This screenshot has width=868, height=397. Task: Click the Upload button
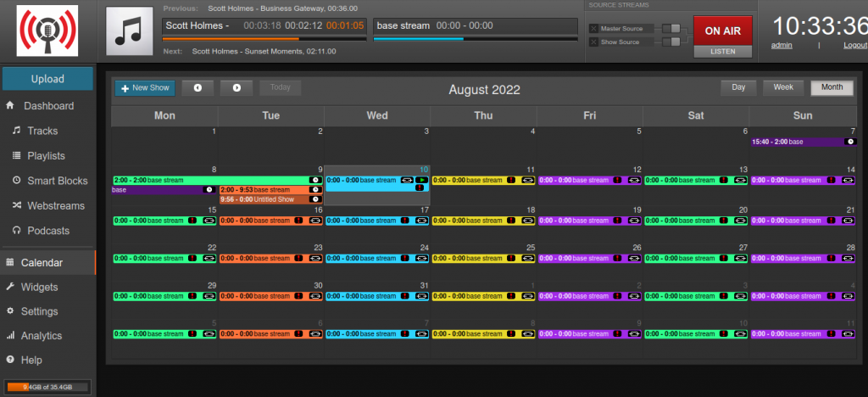47,79
